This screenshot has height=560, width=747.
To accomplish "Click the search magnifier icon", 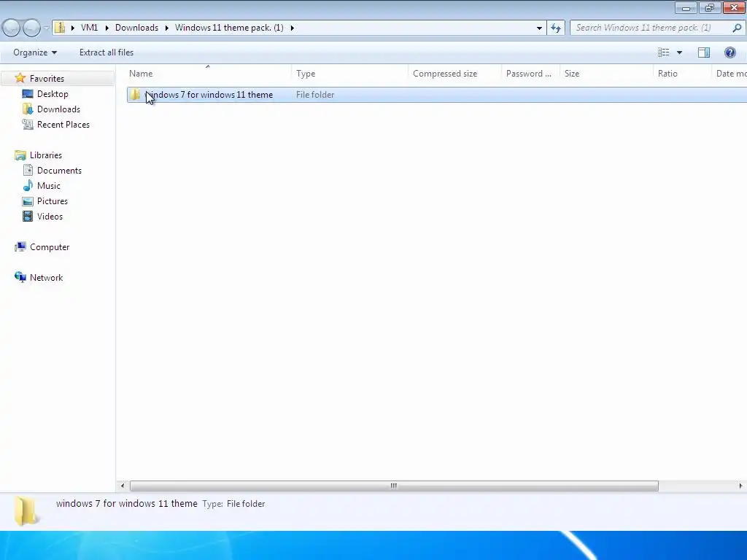I will 737,28.
